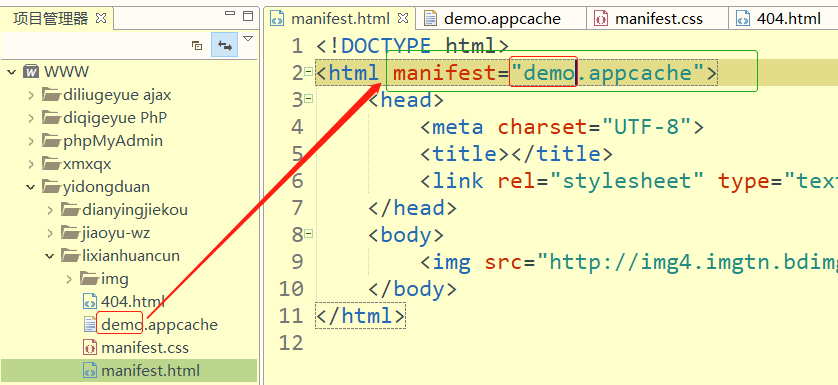
Task: Expand the phpMyAdmin folder
Action: click(x=32, y=141)
